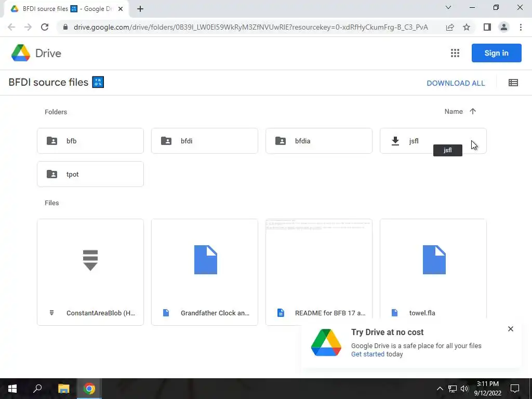
Task: Open the notification center icon
Action: (x=515, y=389)
